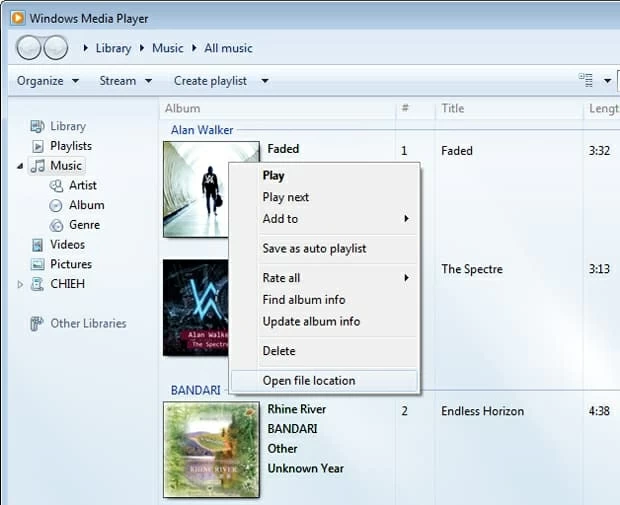Open Videos via its sidebar icon
Image resolution: width=620 pixels, height=505 pixels.
pos(37,244)
